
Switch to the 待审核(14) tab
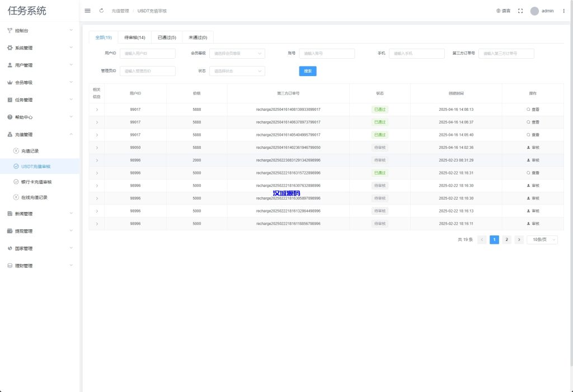135,37
